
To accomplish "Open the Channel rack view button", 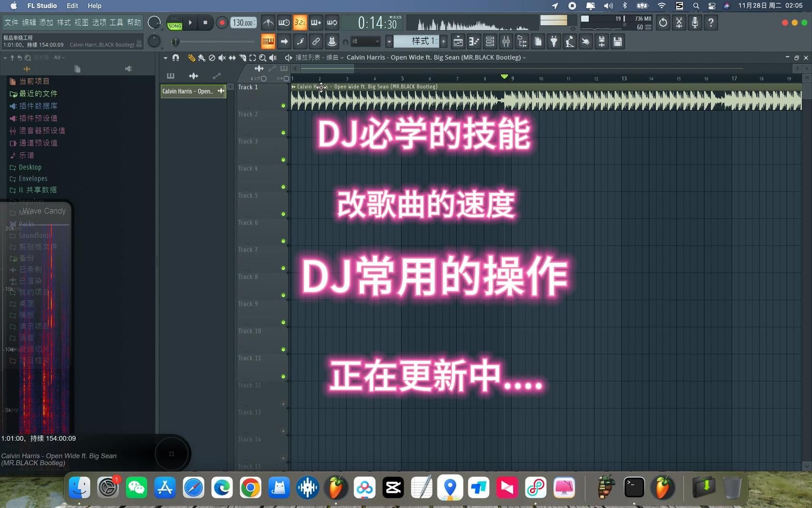I will point(490,41).
